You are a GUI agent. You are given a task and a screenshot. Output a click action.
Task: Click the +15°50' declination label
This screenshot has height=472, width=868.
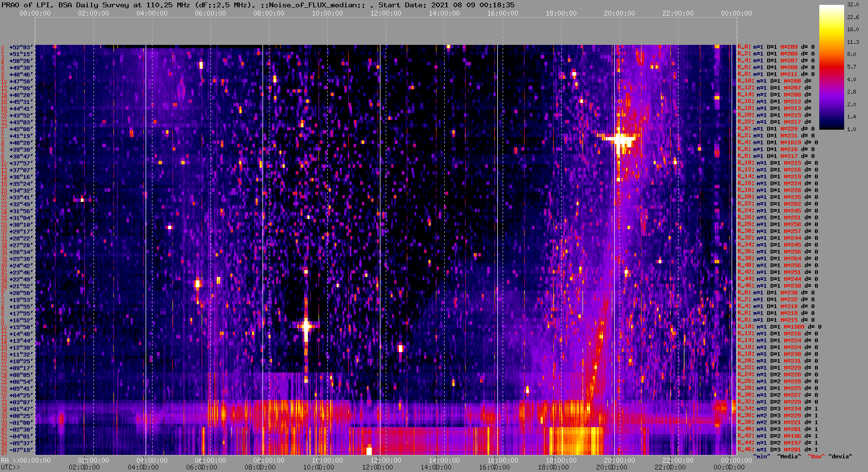(x=21, y=327)
